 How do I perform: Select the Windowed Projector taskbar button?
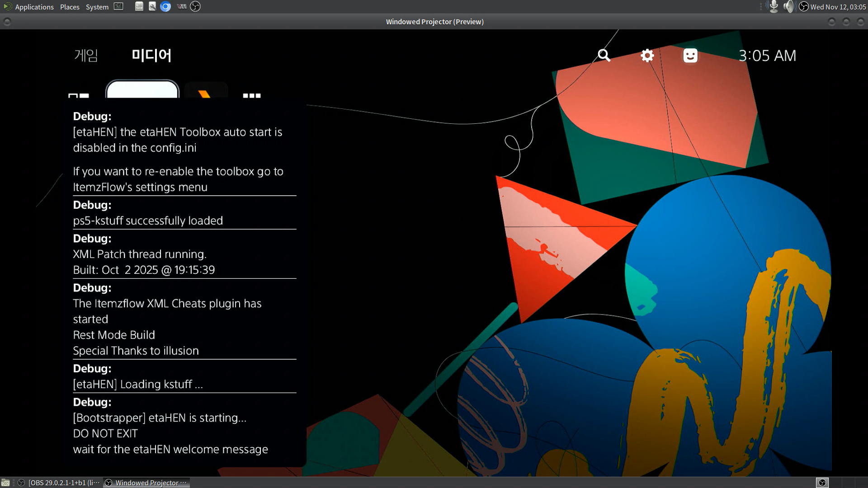coord(146,483)
